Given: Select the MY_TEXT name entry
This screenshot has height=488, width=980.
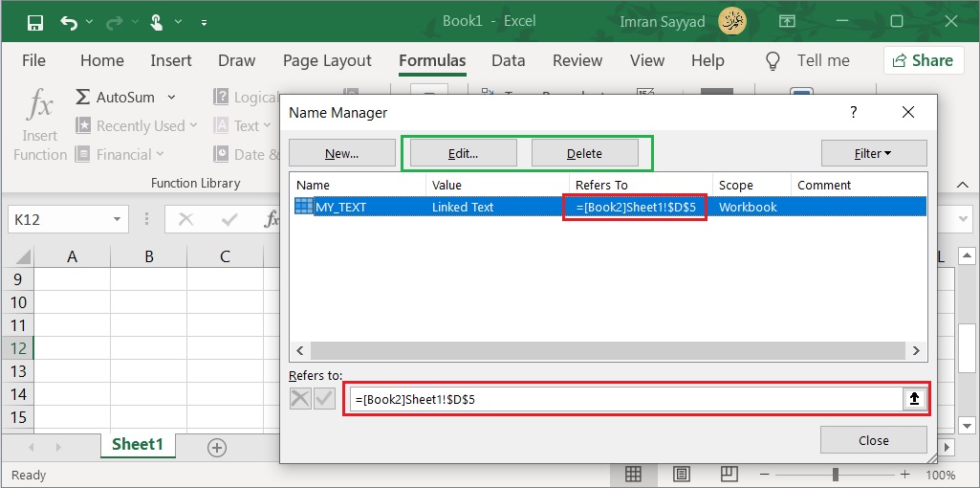Looking at the screenshot, I should pyautogui.click(x=340, y=207).
